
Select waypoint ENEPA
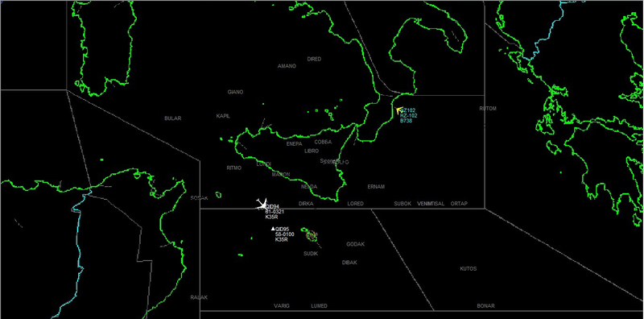coord(294,144)
